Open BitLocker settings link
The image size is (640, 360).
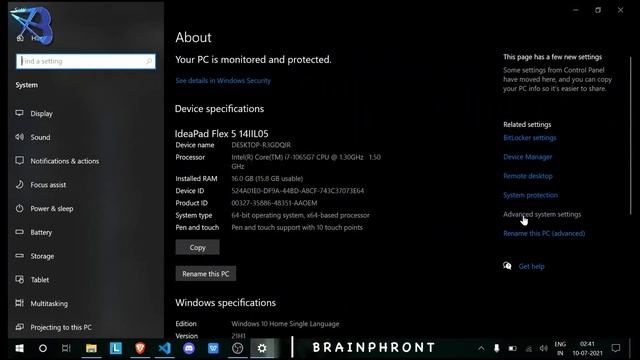[529, 138]
